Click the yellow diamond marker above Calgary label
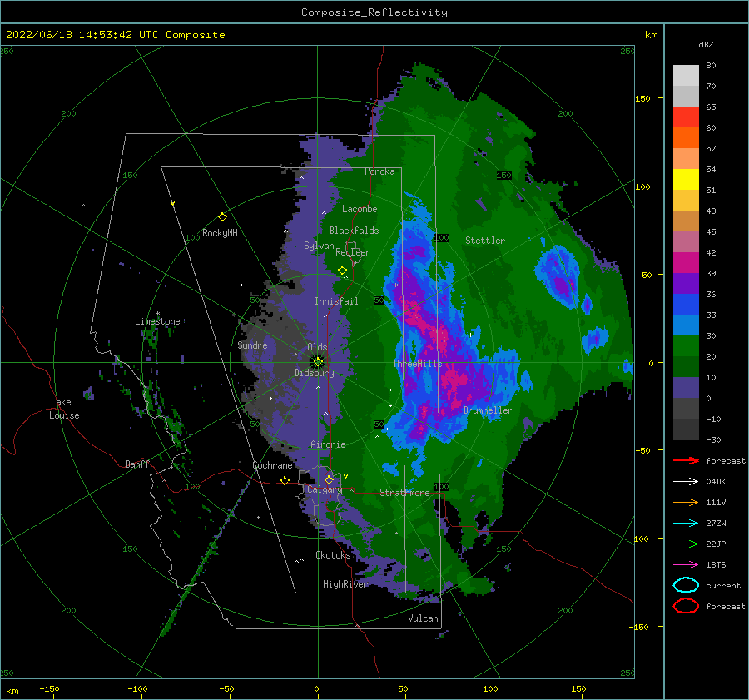Viewport: 749px width, 700px height. 329,479
